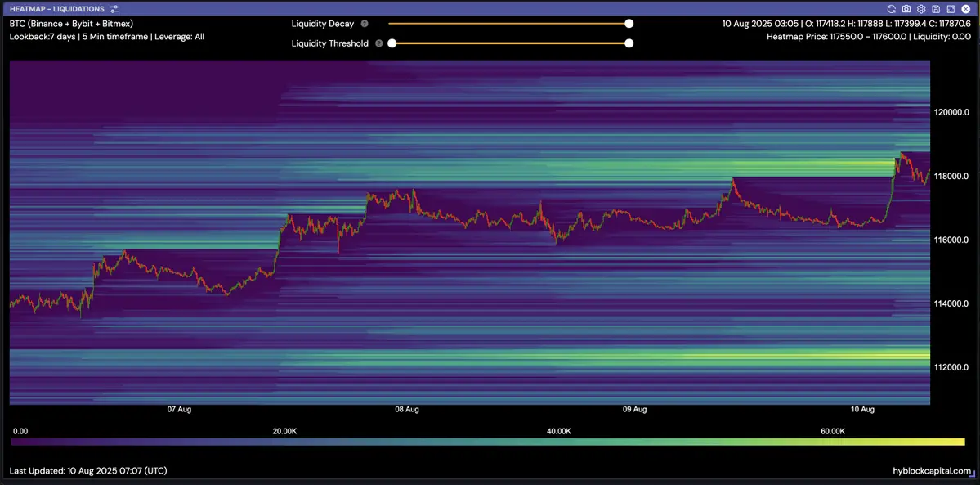980x485 pixels.
Task: Click the 10 Aug date label
Action: [863, 409]
